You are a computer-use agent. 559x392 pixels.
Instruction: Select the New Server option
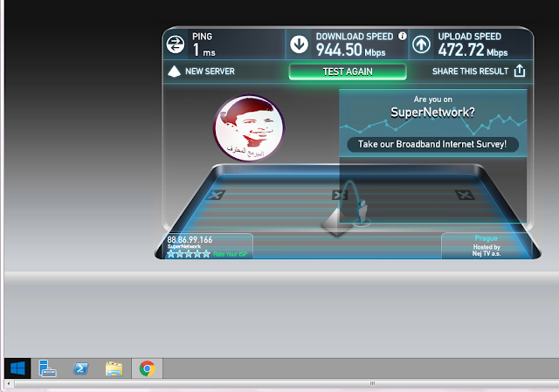[210, 72]
